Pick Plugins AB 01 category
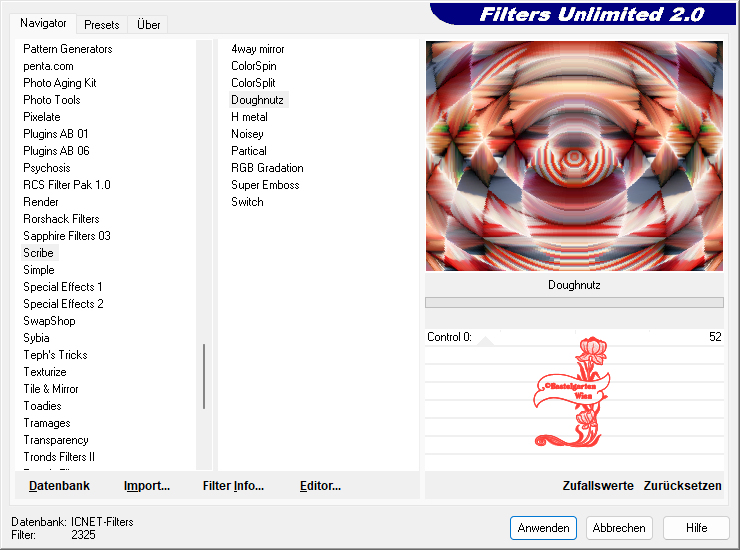This screenshot has width=740, height=550. click(55, 134)
